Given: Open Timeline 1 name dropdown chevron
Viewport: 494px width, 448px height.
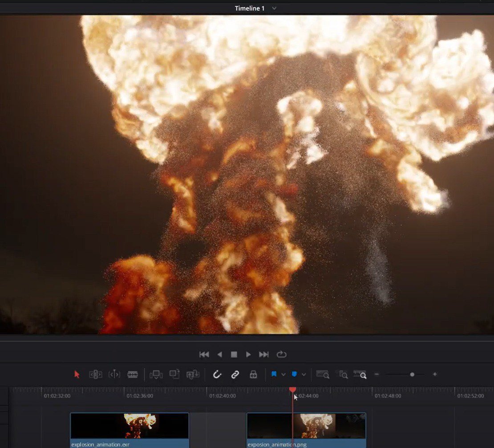Looking at the screenshot, I should click(274, 8).
